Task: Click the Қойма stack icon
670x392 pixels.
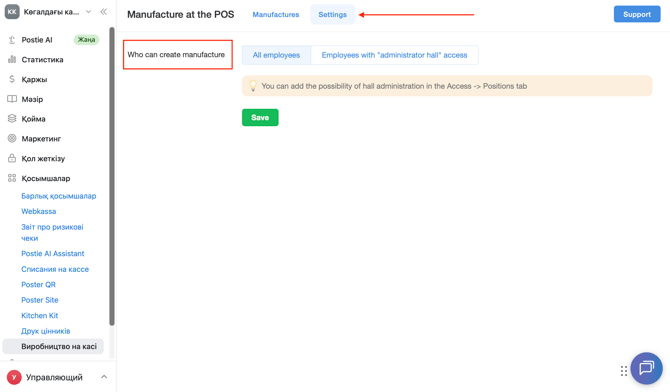Action: [12, 118]
